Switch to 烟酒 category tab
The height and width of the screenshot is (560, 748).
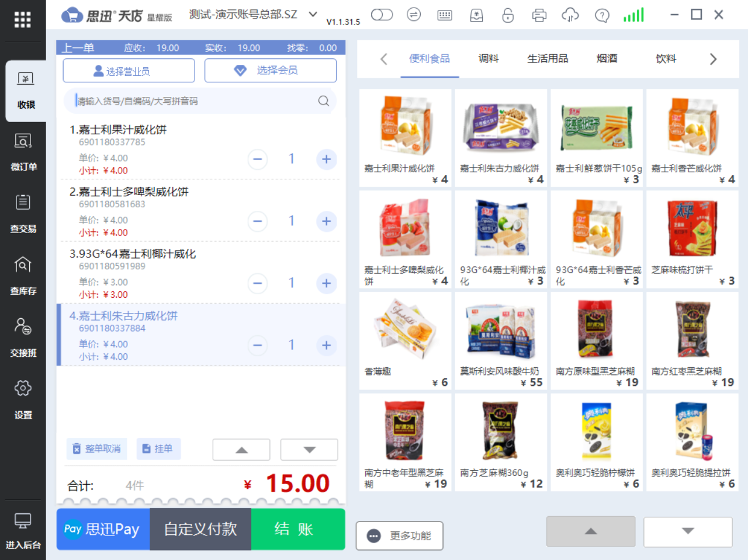tap(607, 58)
